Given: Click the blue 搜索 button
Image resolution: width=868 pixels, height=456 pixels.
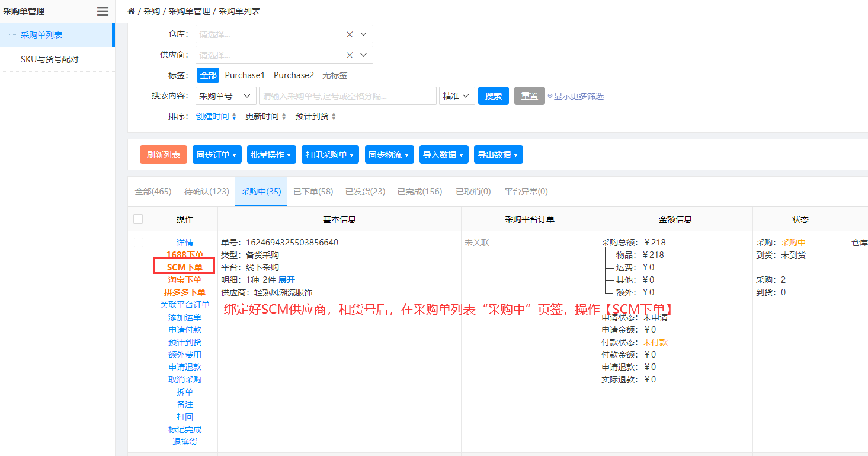Looking at the screenshot, I should (x=494, y=96).
